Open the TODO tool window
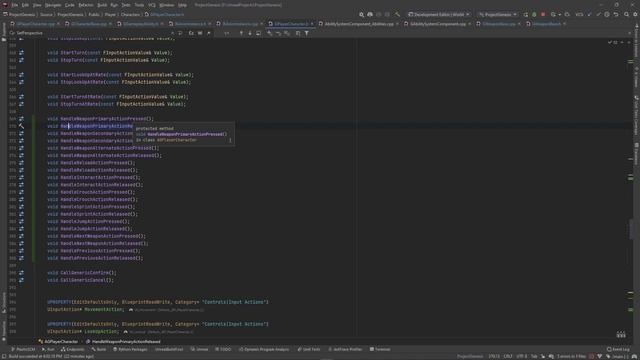 pos(223,349)
